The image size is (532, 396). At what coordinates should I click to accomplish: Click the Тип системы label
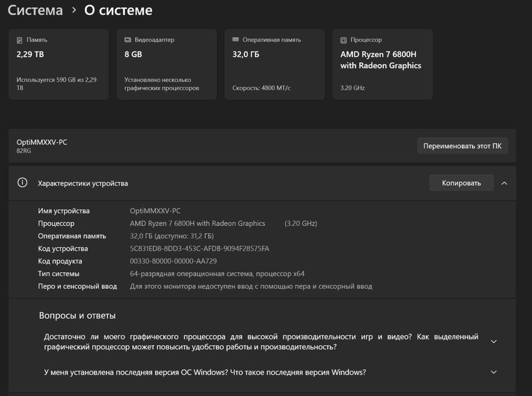point(59,274)
